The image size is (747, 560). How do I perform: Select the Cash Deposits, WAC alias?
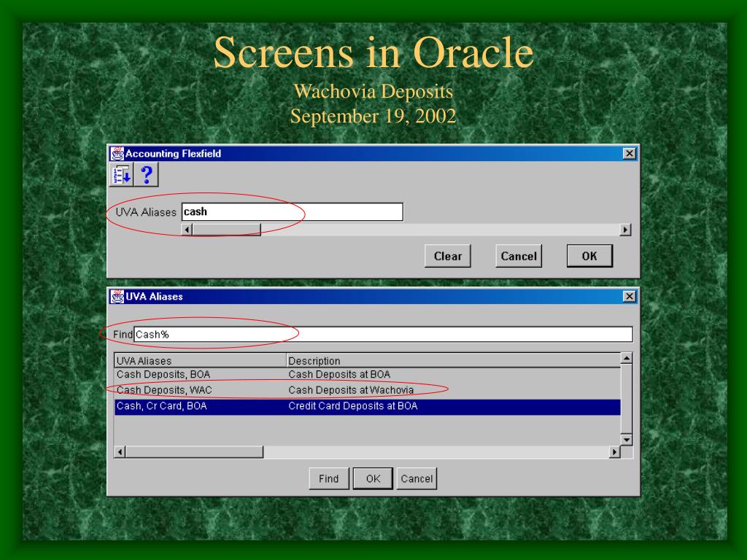click(x=164, y=390)
